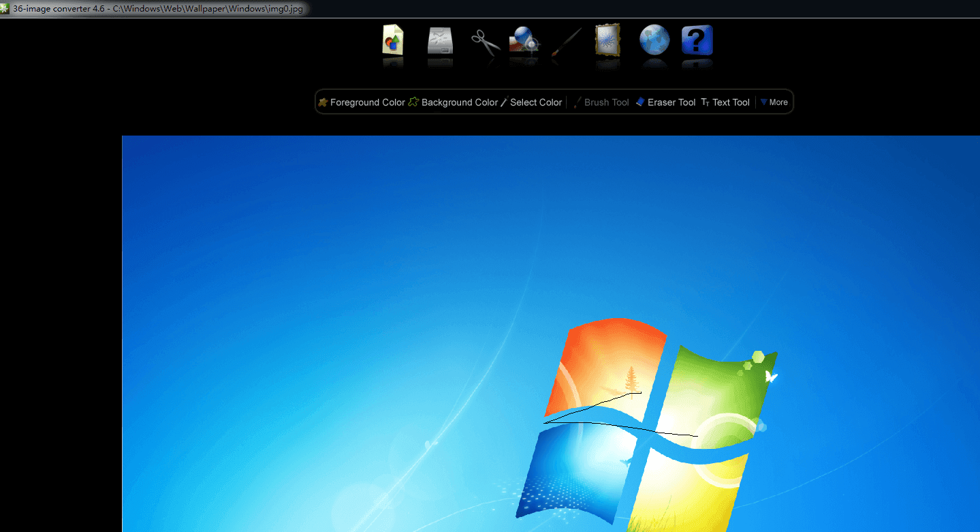This screenshot has height=532, width=980.
Task: Switch to the Eraser Tool mode
Action: [x=665, y=102]
